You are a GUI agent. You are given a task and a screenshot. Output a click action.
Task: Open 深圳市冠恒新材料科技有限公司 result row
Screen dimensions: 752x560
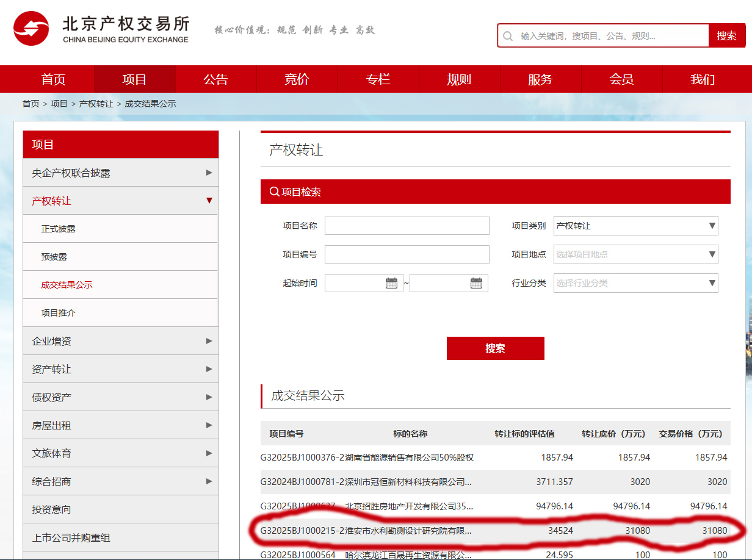pos(495,481)
